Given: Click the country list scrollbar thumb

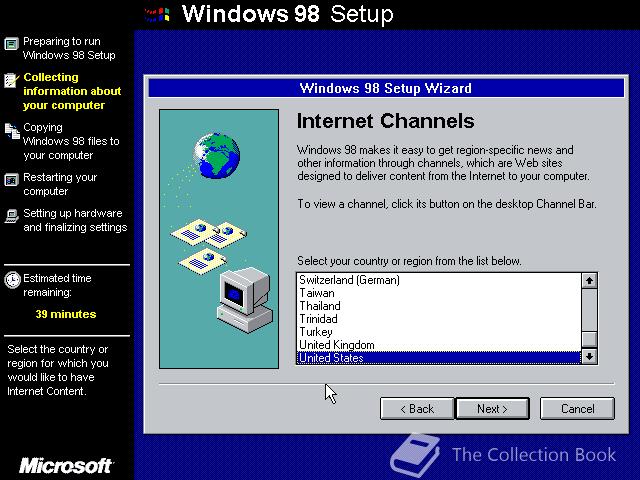Looking at the screenshot, I should [x=589, y=340].
